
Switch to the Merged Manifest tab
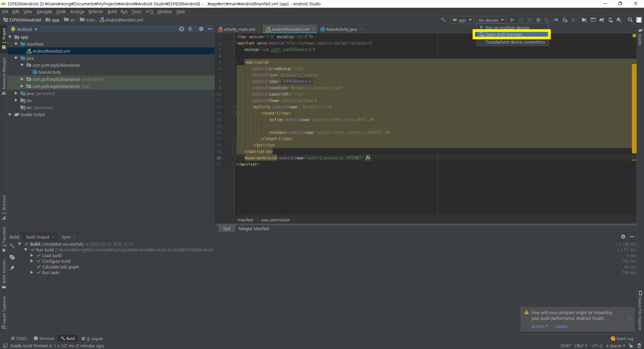click(254, 229)
